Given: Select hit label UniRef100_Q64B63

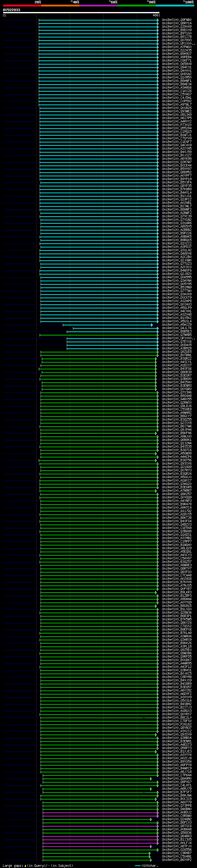Looking at the screenshot, I should [176, 836].
